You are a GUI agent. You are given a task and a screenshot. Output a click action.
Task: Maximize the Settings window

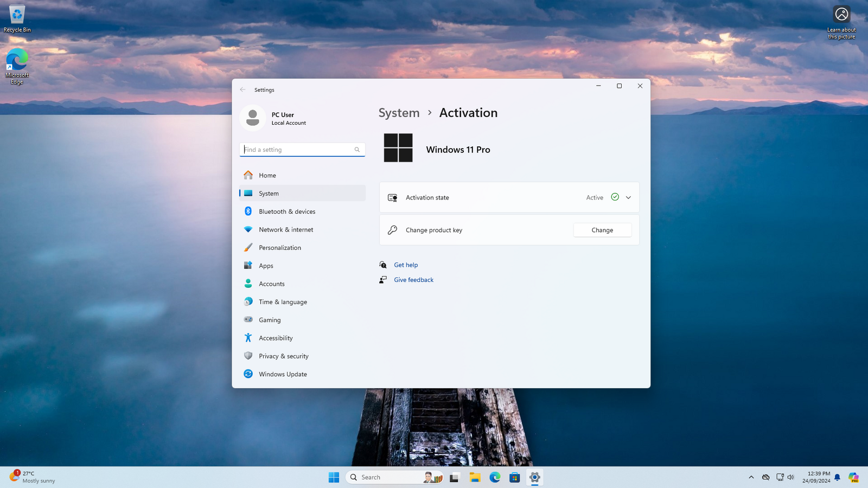(x=619, y=86)
